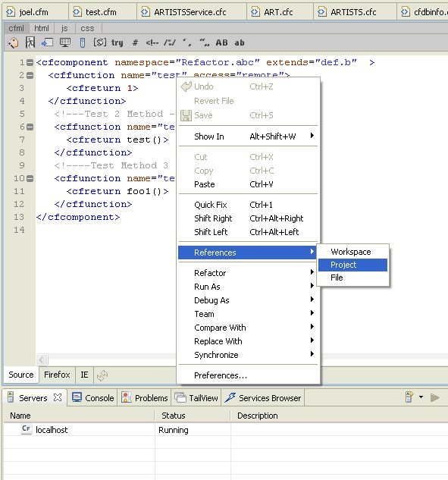The image size is (448, 480).
Task: Select the cfml toolbar tab
Action: (x=16, y=28)
